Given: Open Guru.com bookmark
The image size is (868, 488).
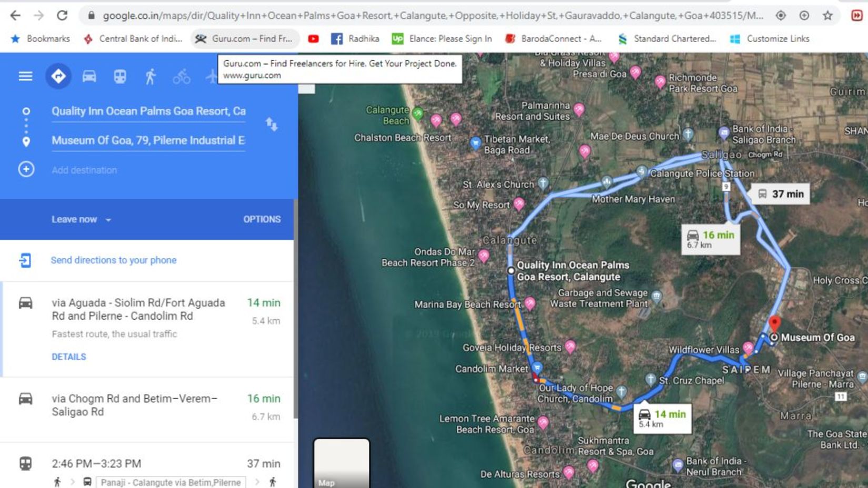Looking at the screenshot, I should coord(244,38).
